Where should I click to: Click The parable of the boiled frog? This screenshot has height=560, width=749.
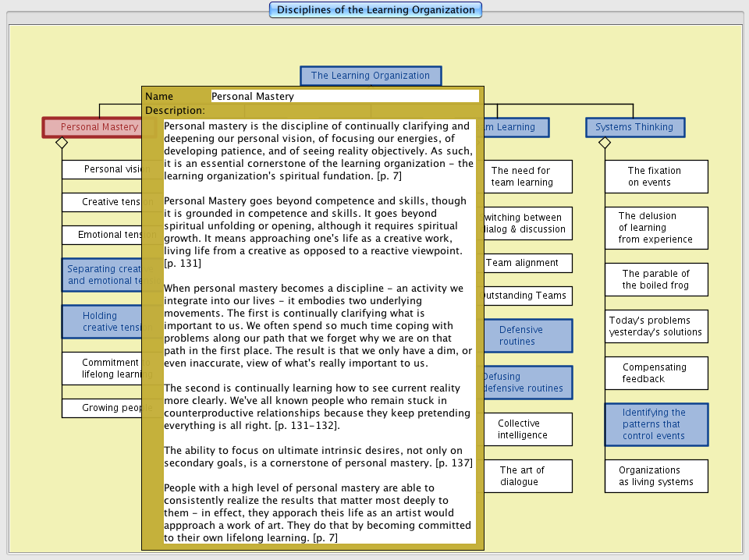point(655,279)
